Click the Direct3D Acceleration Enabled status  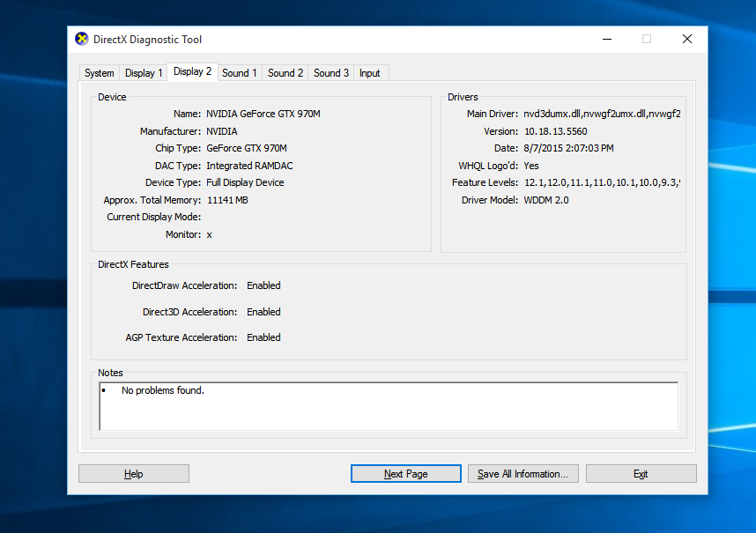click(x=263, y=312)
